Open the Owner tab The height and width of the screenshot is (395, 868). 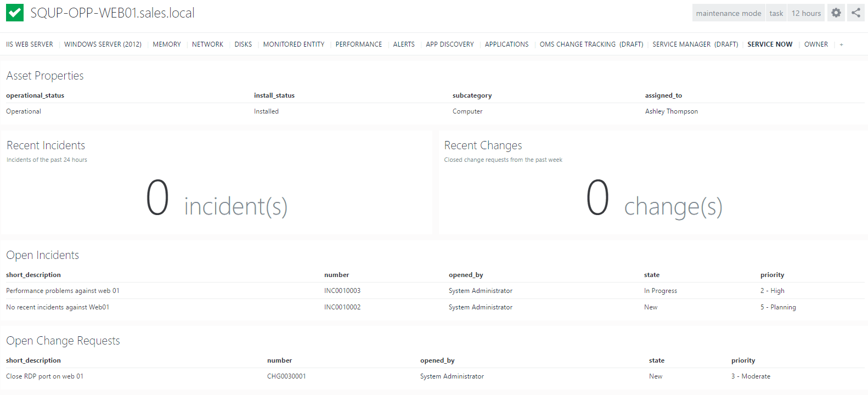(816, 44)
